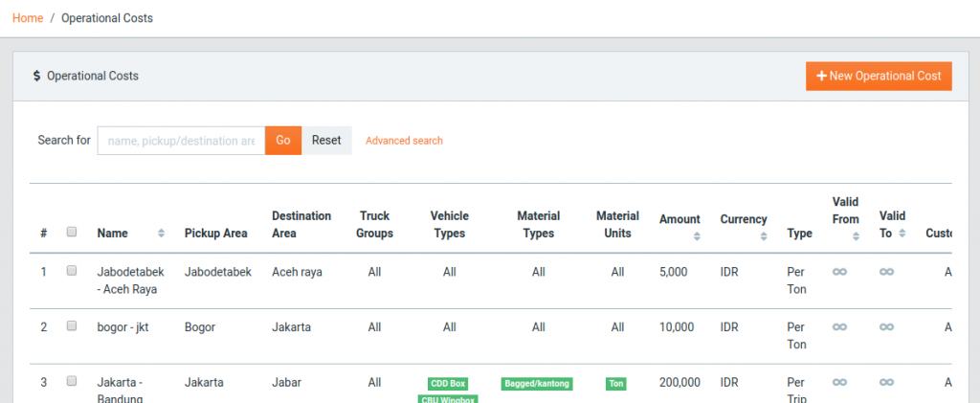This screenshot has height=403, width=980.
Task: Sort by Valid To column arrows
Action: [x=902, y=233]
